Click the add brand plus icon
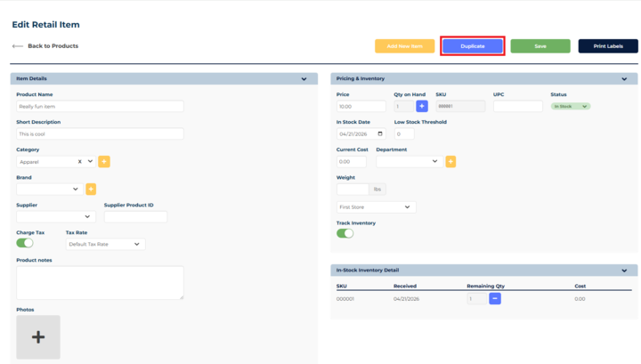 91,189
